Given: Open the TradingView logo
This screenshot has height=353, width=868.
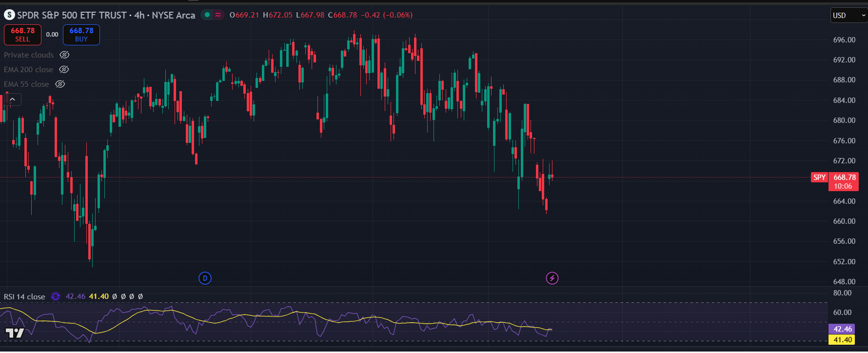Looking at the screenshot, I should pyautogui.click(x=15, y=333).
